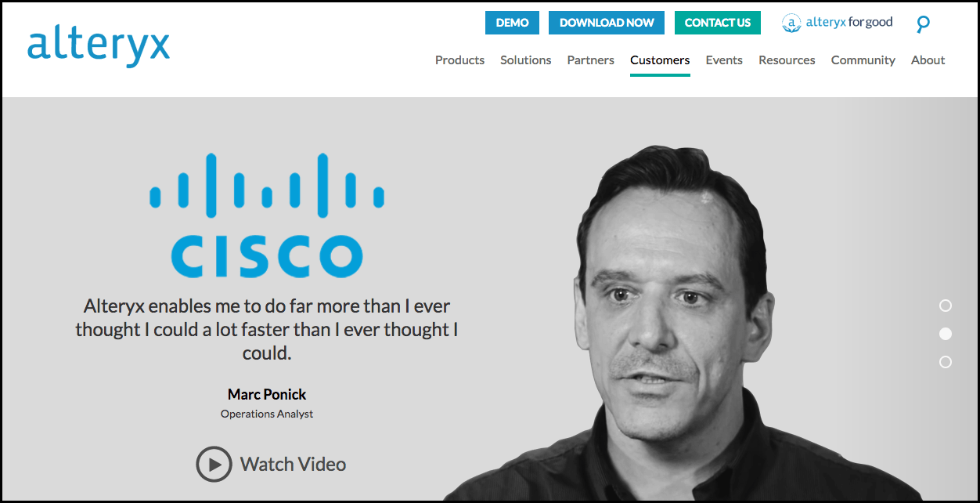Expand the Resources menu
The height and width of the screenshot is (503, 980).
pos(787,60)
